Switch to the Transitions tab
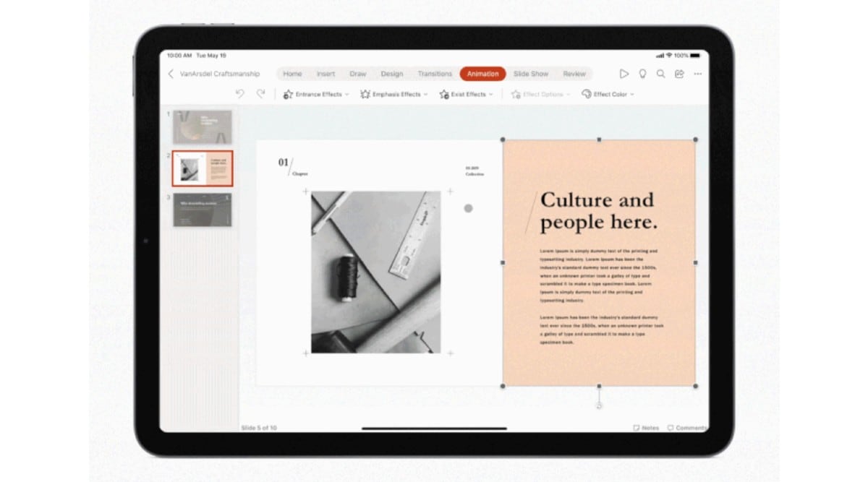Screen dimensions: 868x482 click(435, 74)
